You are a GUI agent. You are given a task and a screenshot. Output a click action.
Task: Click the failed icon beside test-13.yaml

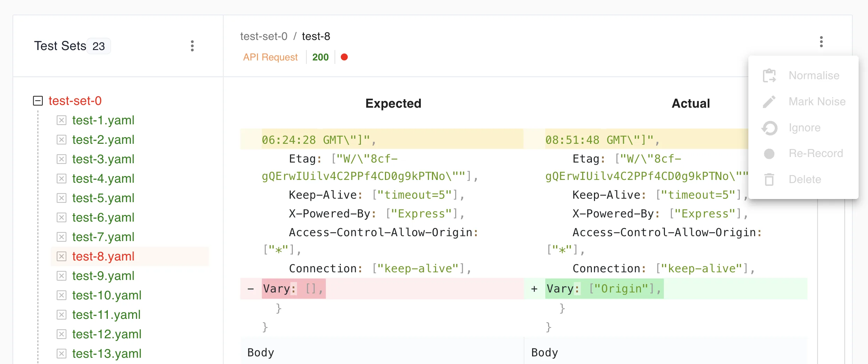click(62, 354)
